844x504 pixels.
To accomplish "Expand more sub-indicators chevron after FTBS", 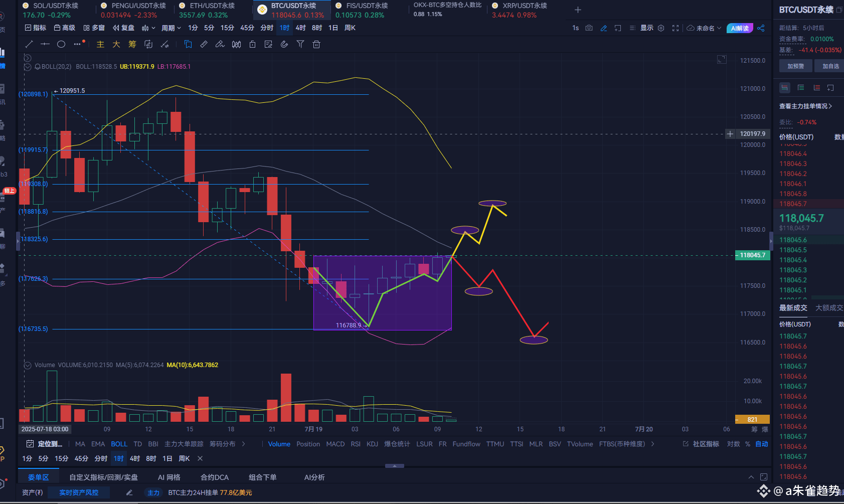I will coord(652,444).
